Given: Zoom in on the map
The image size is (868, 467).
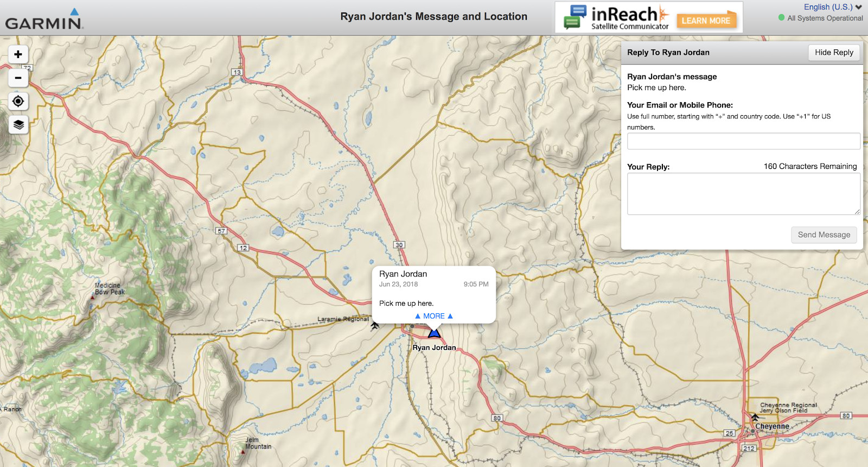Looking at the screenshot, I should click(x=18, y=54).
